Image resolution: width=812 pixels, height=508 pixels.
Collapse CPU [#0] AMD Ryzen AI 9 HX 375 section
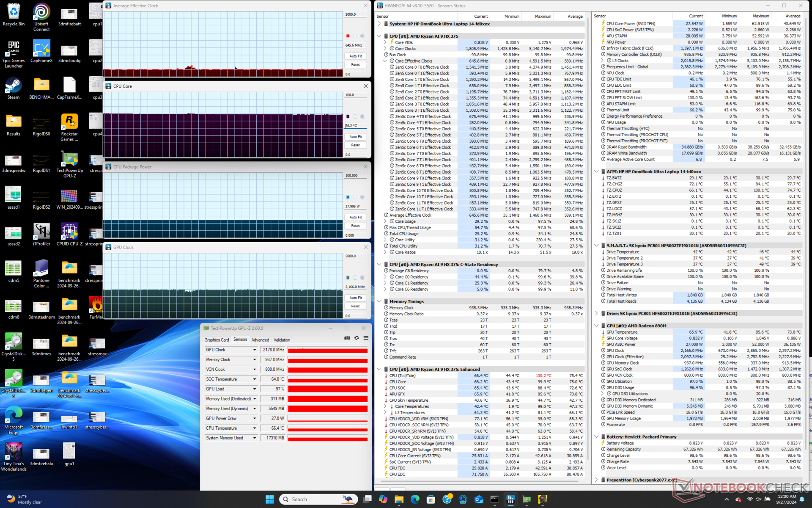(x=379, y=36)
